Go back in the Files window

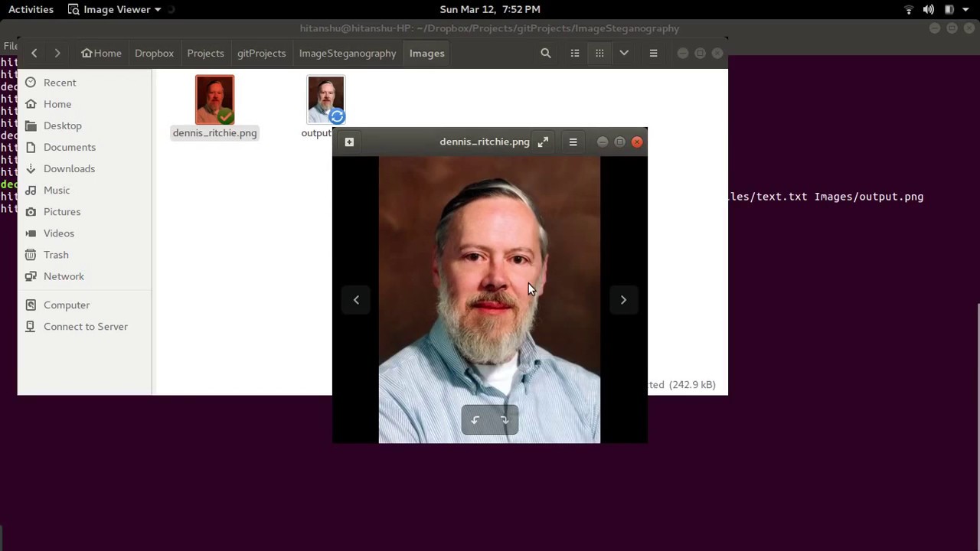(x=34, y=53)
